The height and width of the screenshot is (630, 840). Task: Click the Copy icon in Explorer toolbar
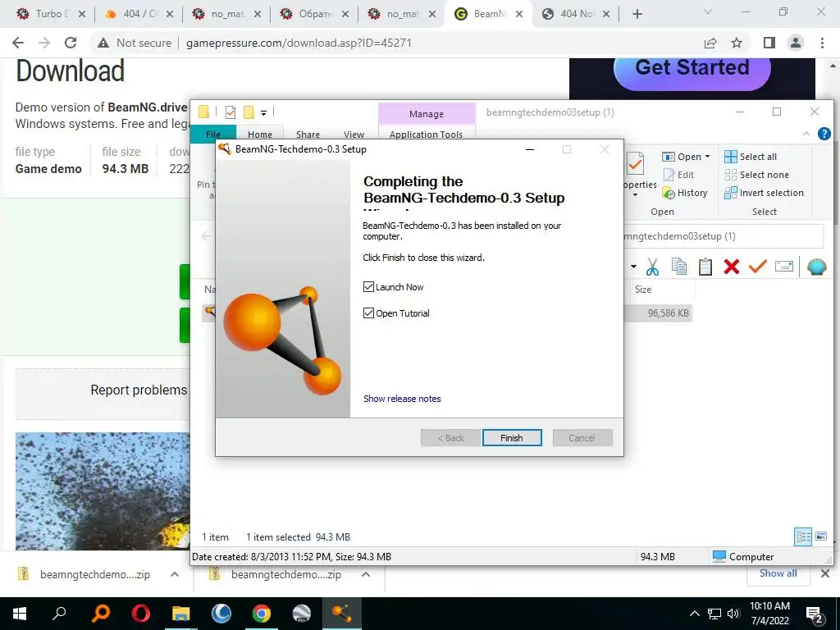click(x=678, y=267)
